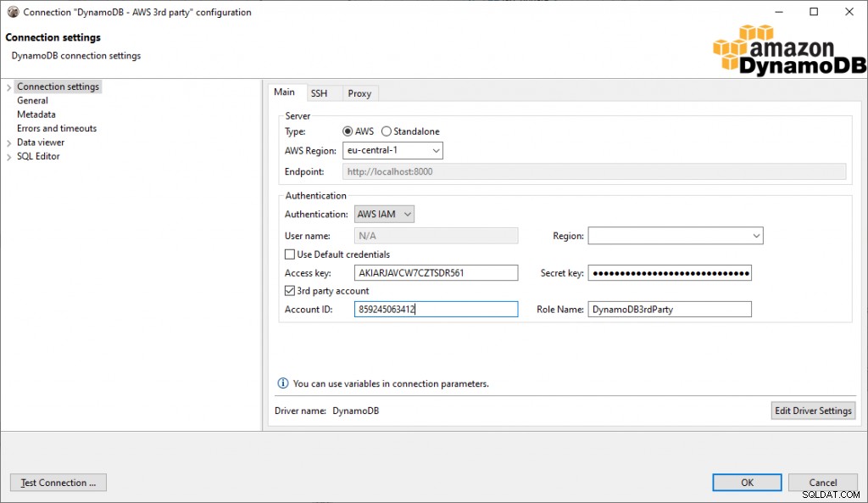
Task: Switch to the Proxy tab
Action: click(x=359, y=93)
